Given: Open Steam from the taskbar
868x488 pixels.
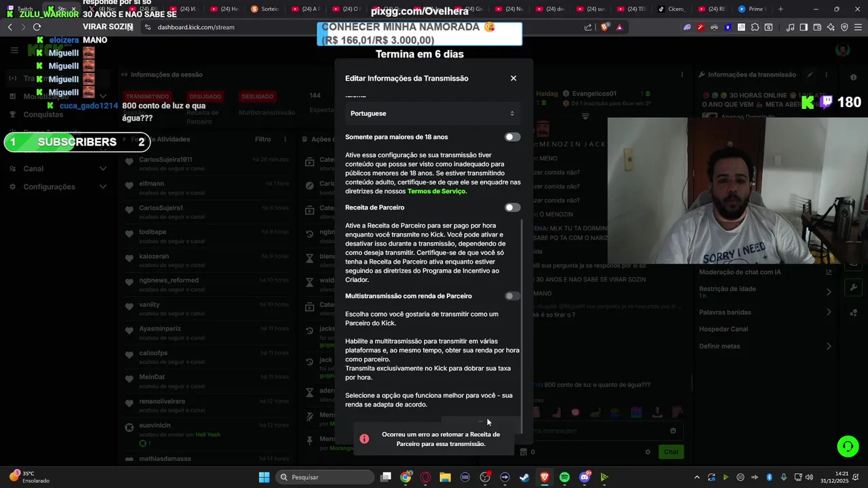Looking at the screenshot, I should tap(525, 477).
